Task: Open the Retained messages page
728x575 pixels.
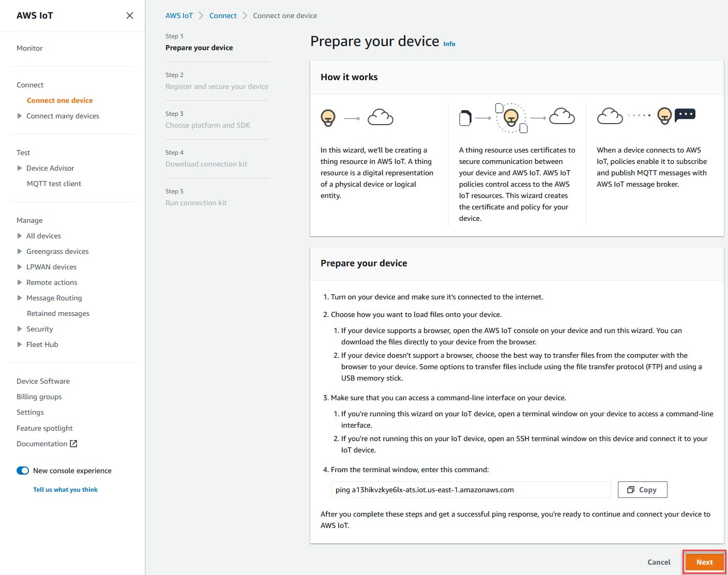Action: pyautogui.click(x=58, y=313)
